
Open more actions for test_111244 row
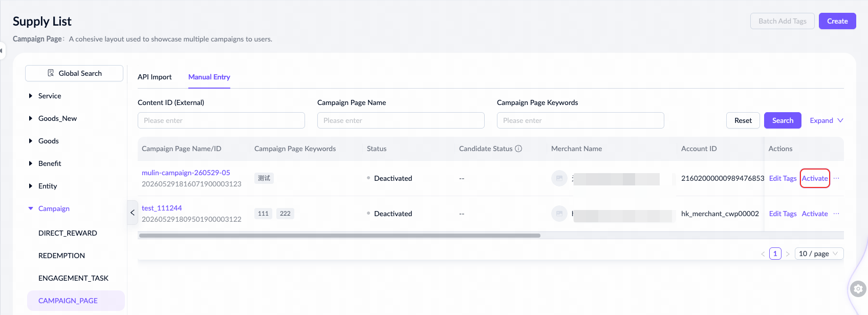point(836,214)
